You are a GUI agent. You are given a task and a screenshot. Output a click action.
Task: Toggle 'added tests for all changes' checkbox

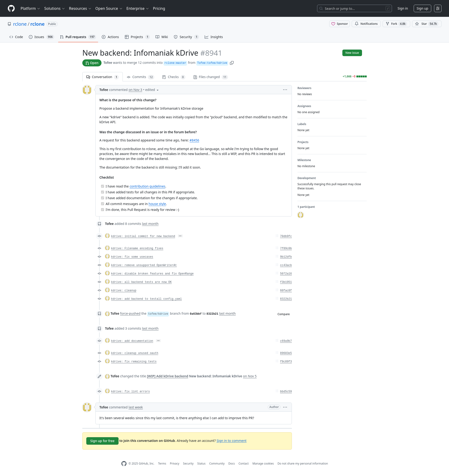click(x=102, y=192)
